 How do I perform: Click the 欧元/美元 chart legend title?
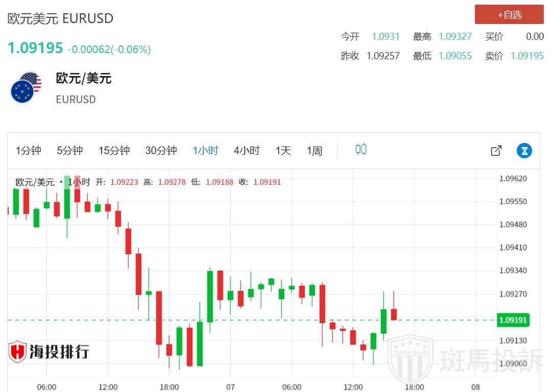point(35,182)
